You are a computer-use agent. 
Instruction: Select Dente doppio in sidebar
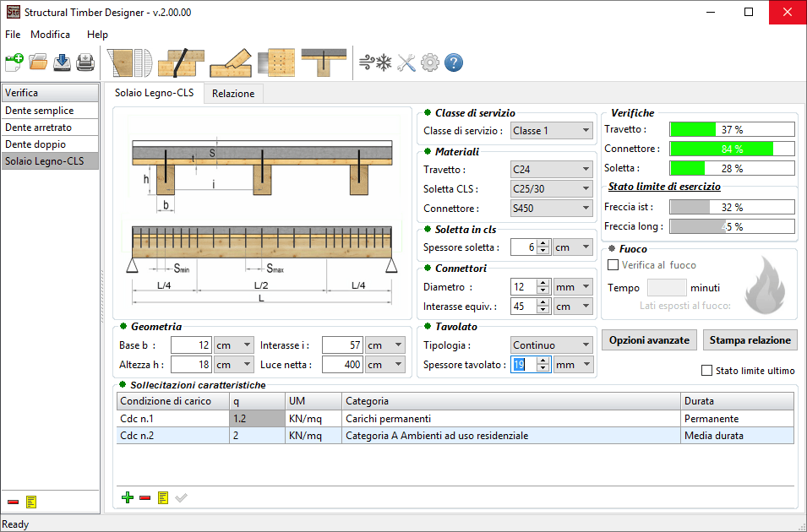50,144
